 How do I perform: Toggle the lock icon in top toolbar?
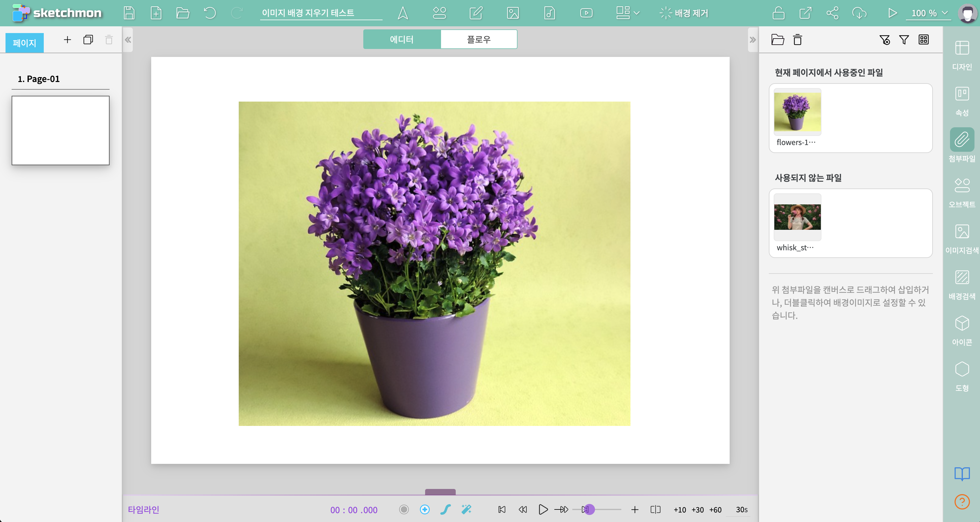[778, 13]
